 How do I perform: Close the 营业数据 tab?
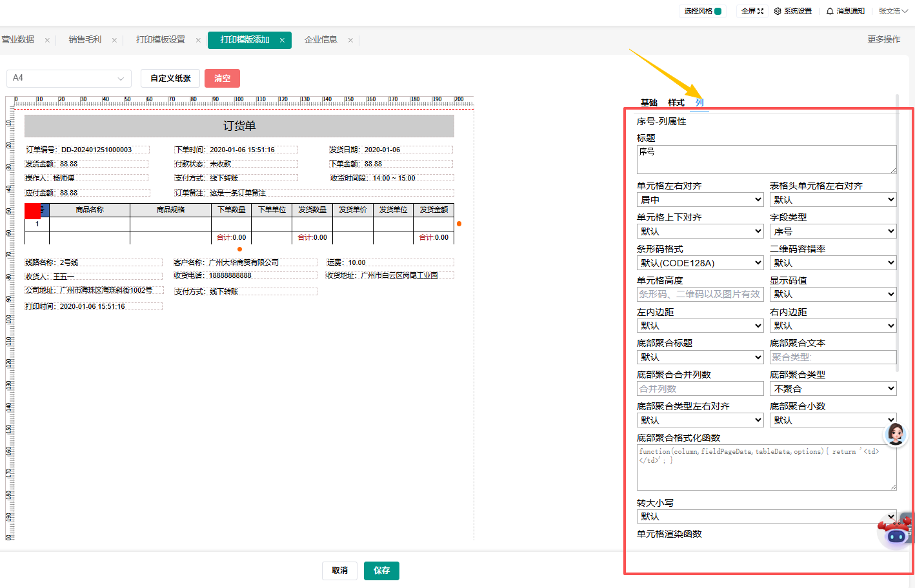click(x=47, y=40)
